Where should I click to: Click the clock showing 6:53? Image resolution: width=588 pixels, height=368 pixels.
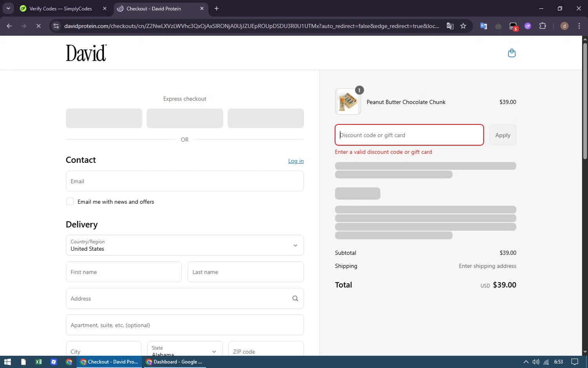(x=558, y=362)
